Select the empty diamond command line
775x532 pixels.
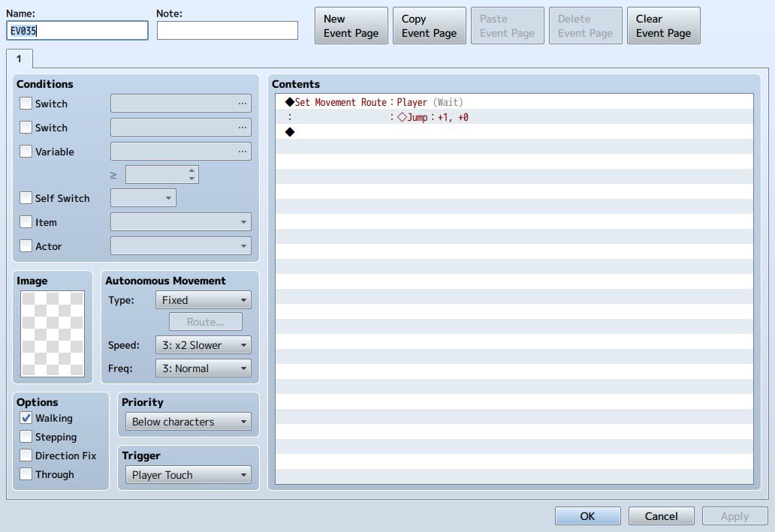[x=514, y=132]
